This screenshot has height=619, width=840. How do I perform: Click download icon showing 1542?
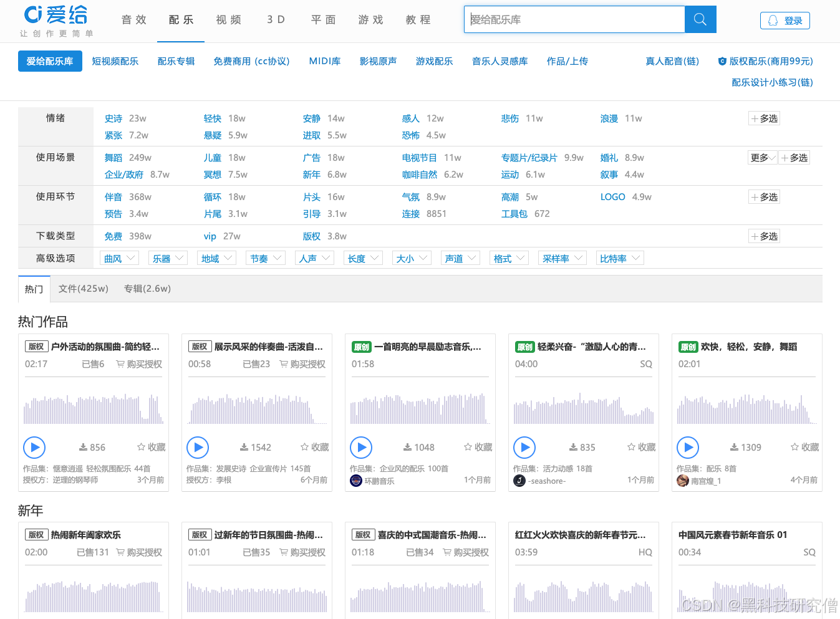tap(244, 448)
